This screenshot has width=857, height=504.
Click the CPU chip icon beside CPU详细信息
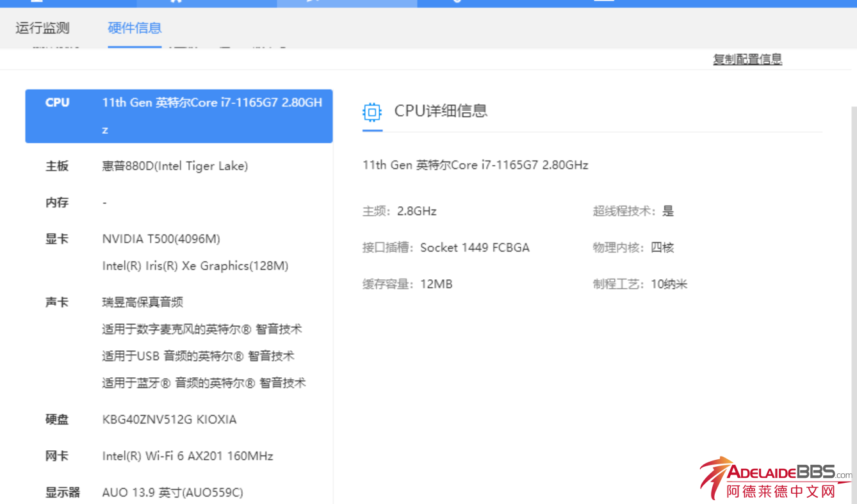pyautogui.click(x=371, y=112)
